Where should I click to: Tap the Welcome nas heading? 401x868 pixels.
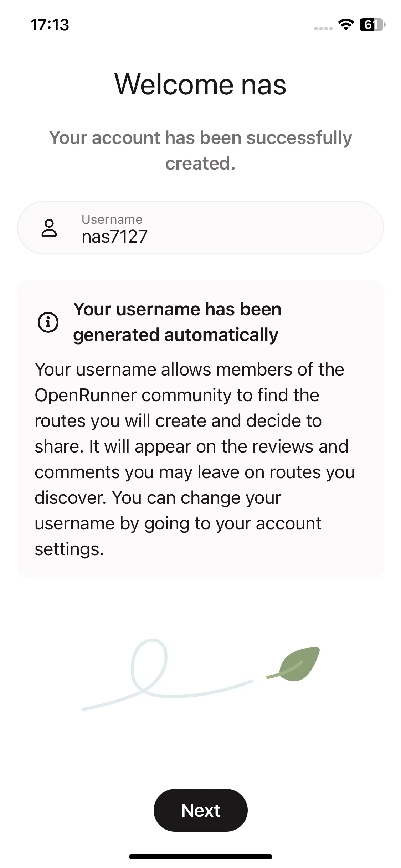pos(200,84)
